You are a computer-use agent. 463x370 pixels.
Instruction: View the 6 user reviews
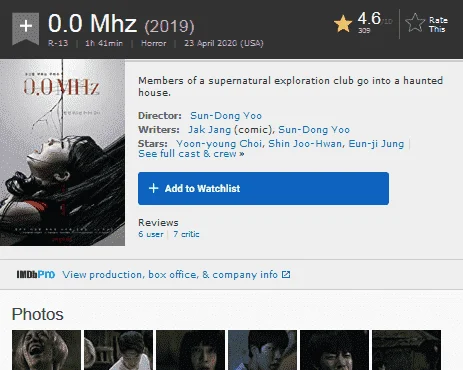pos(151,234)
